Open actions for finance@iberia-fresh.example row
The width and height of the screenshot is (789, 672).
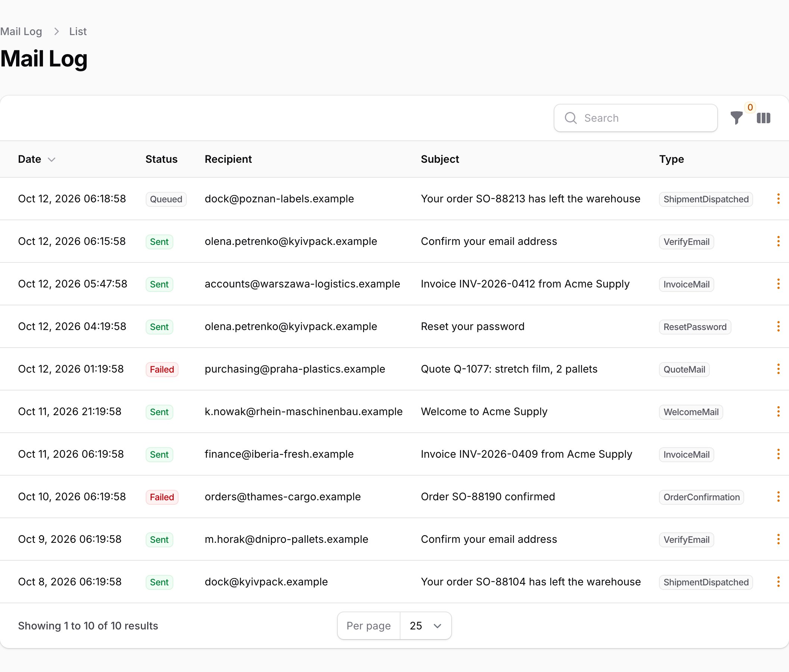tap(778, 454)
